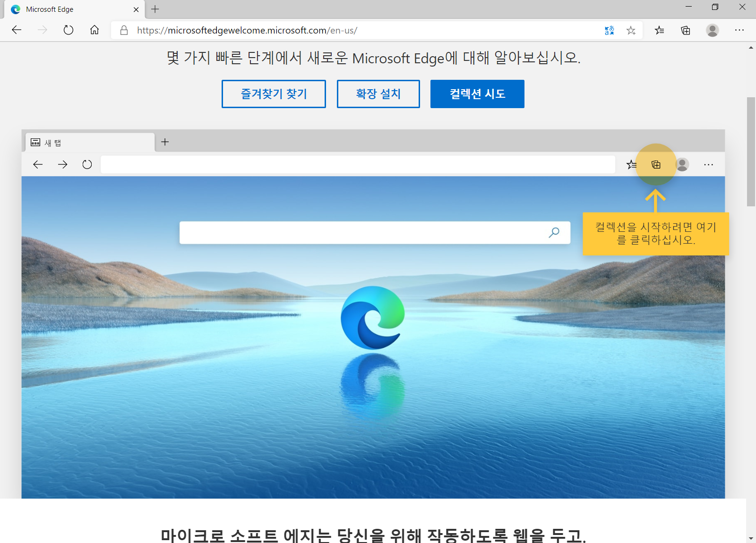Click the scrollbar down arrow
756x543 pixels.
(751, 538)
